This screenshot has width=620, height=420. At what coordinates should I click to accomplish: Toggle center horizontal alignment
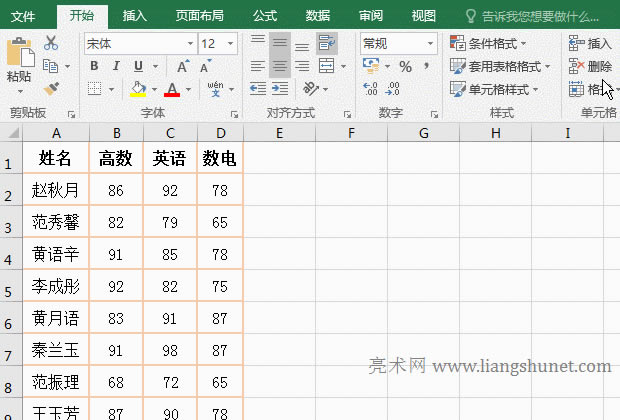coord(280,66)
